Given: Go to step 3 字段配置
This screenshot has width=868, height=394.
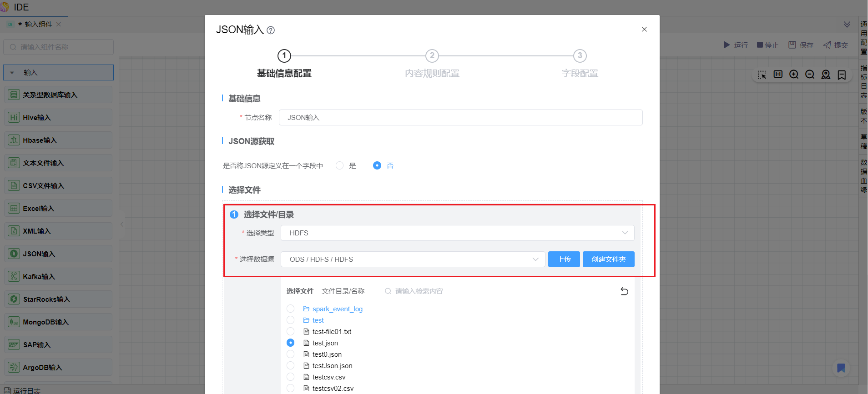Looking at the screenshot, I should (x=580, y=64).
